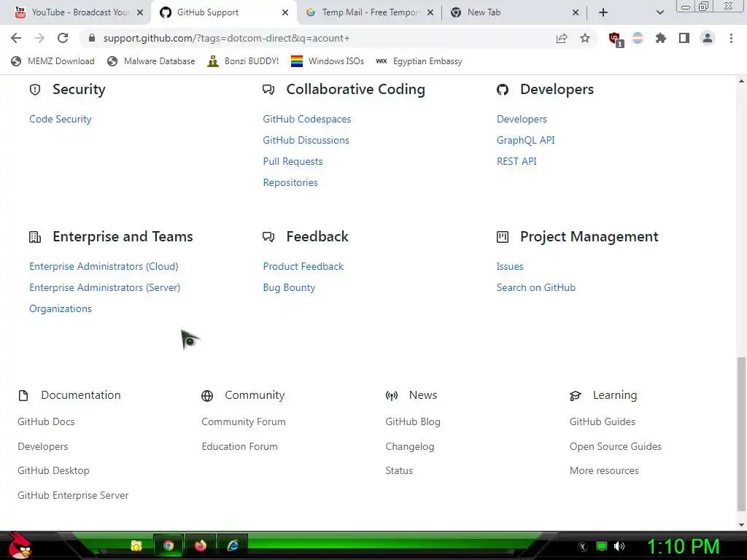Click the Community globe icon in footer

coord(207,396)
